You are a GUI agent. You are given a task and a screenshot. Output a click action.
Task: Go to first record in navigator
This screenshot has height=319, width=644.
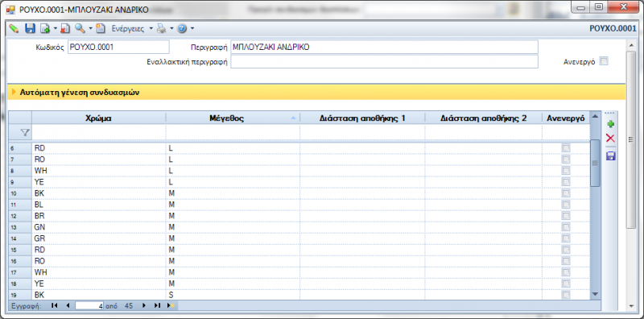pos(54,305)
